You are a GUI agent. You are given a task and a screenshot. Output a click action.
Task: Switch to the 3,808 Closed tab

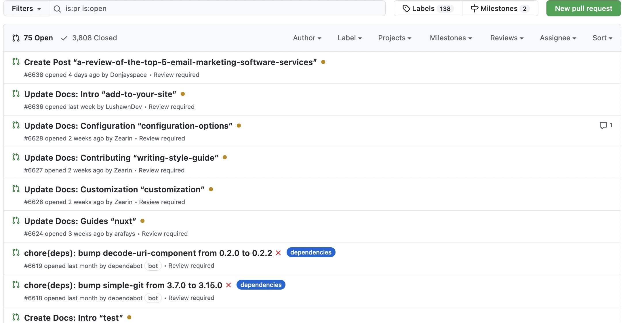pos(94,38)
